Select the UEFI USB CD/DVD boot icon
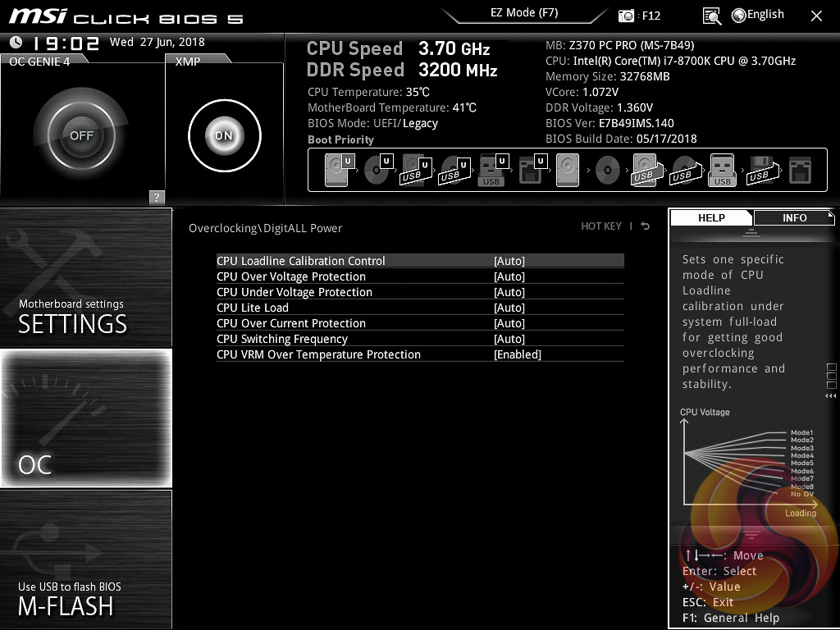The height and width of the screenshot is (630, 840). tap(454, 170)
